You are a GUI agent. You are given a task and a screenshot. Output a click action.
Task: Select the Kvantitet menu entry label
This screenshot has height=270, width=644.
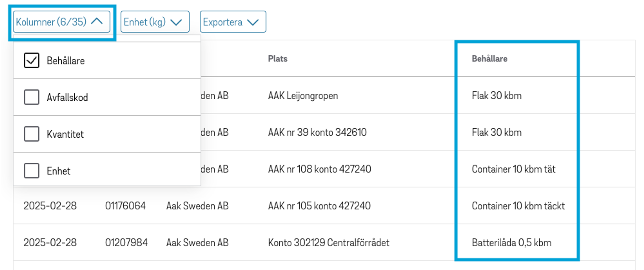tap(65, 134)
